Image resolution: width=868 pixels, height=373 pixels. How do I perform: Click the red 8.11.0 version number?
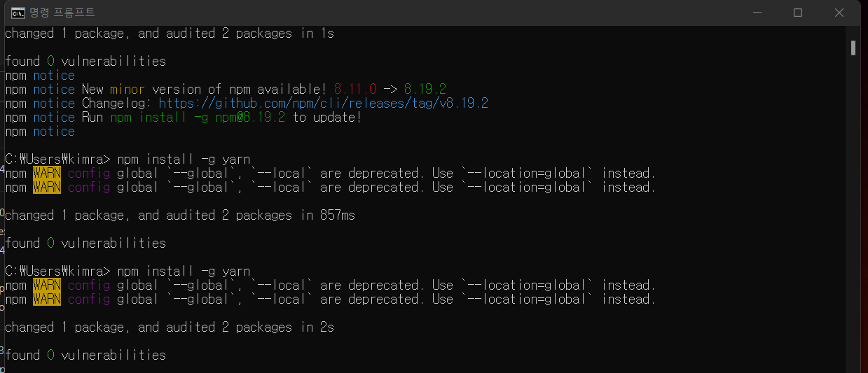point(355,90)
